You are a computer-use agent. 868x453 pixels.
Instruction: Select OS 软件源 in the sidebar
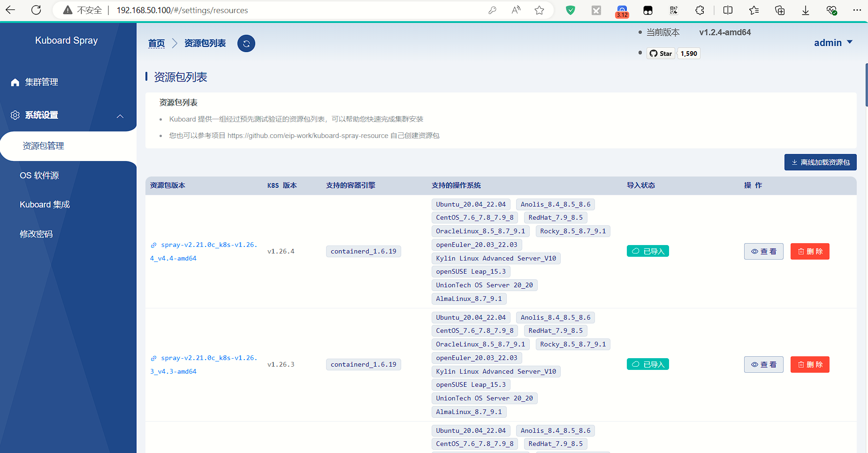pos(39,176)
